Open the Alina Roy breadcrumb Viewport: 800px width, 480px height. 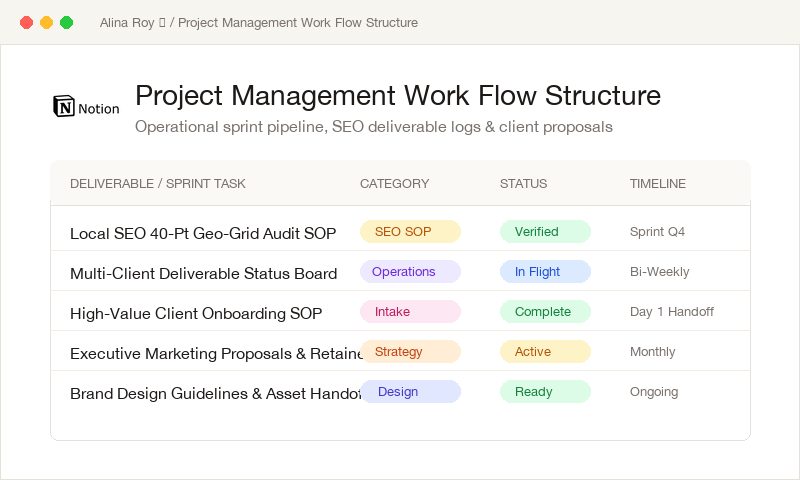pyautogui.click(x=132, y=23)
